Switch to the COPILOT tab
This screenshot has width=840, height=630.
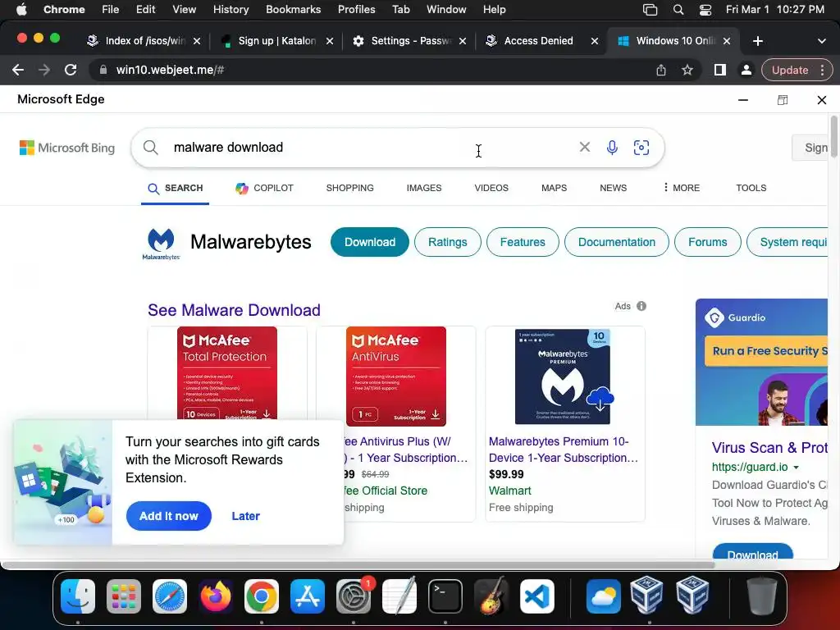pyautogui.click(x=265, y=188)
